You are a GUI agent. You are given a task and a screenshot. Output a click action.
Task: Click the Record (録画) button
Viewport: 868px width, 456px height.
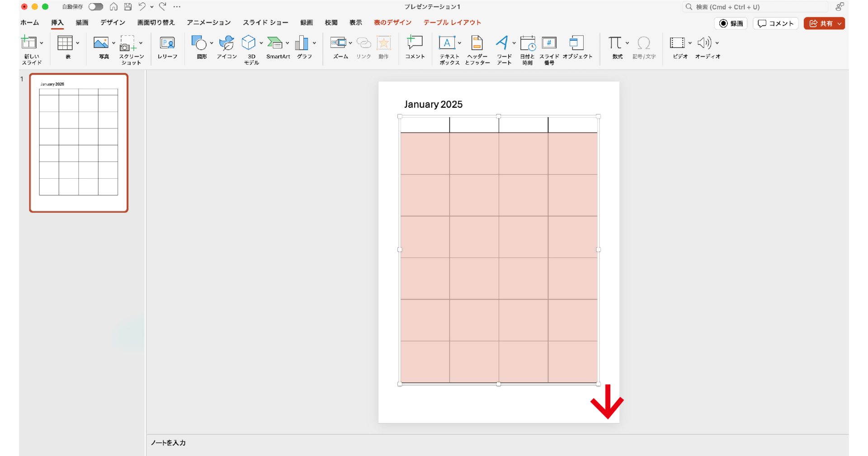(x=731, y=24)
